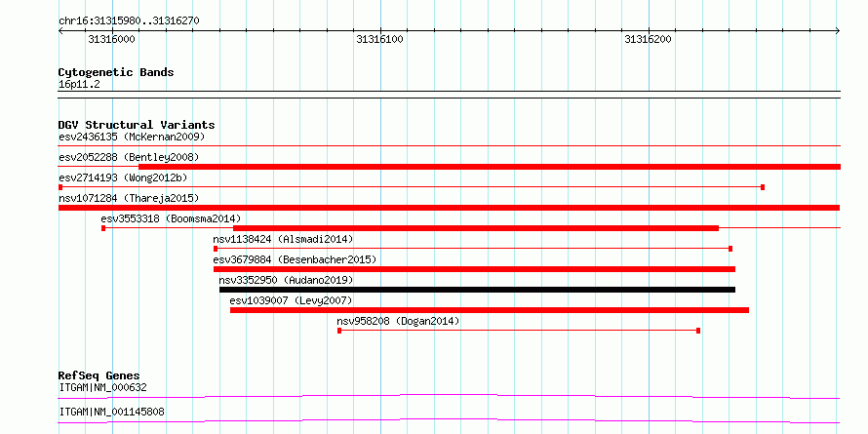Viewport: 868px width, 434px height.
Task: Open variant esv3553318 (Boomsma2014) label
Action: [171, 218]
